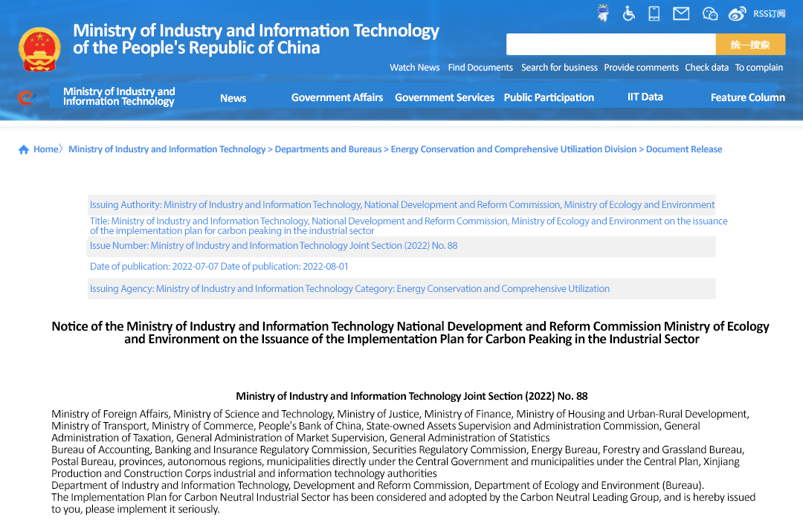The image size is (803, 532).
Task: Go to Search for business
Action: point(559,68)
